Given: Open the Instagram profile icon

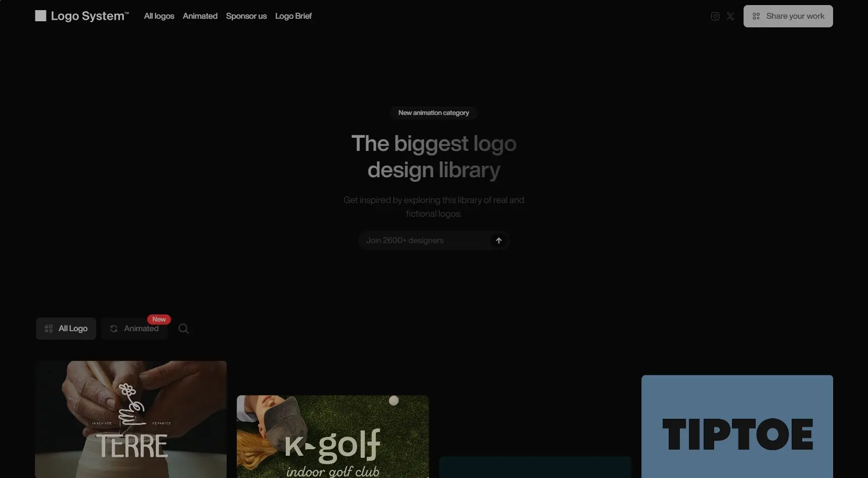Looking at the screenshot, I should point(715,16).
